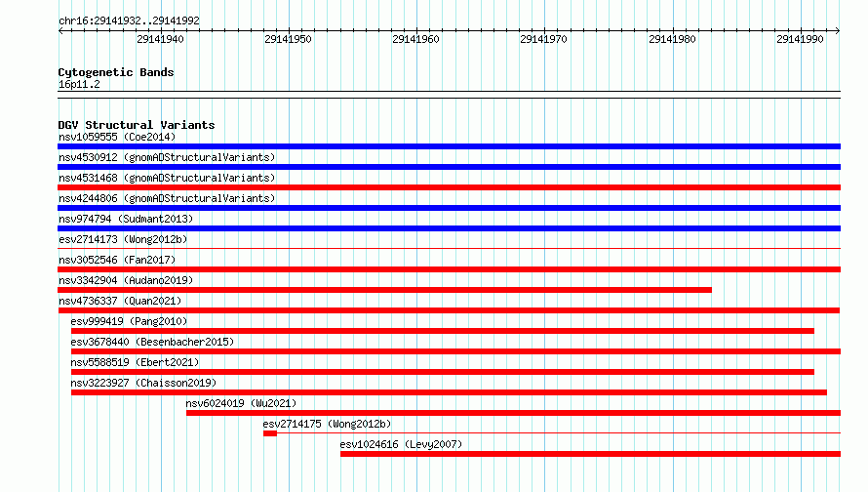
Task: Click the red bar under nsv3342904
Action: coord(384,290)
